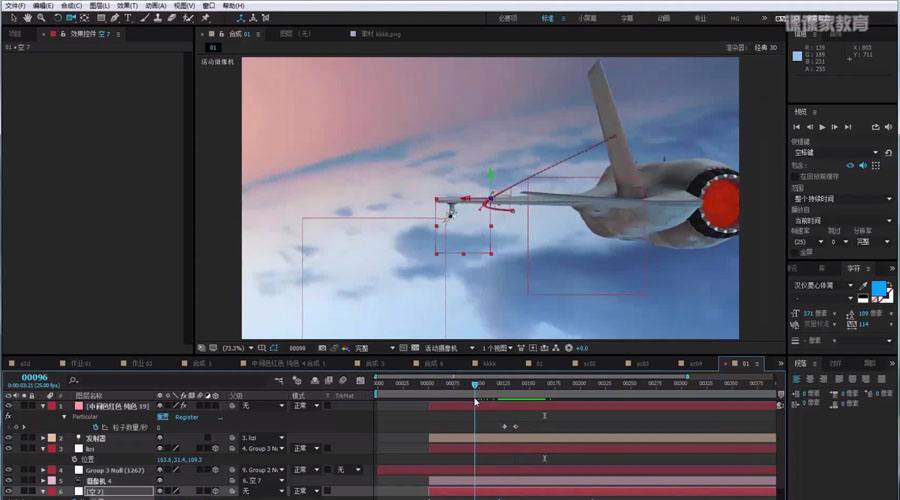Select the Rotation tool

coord(57,17)
